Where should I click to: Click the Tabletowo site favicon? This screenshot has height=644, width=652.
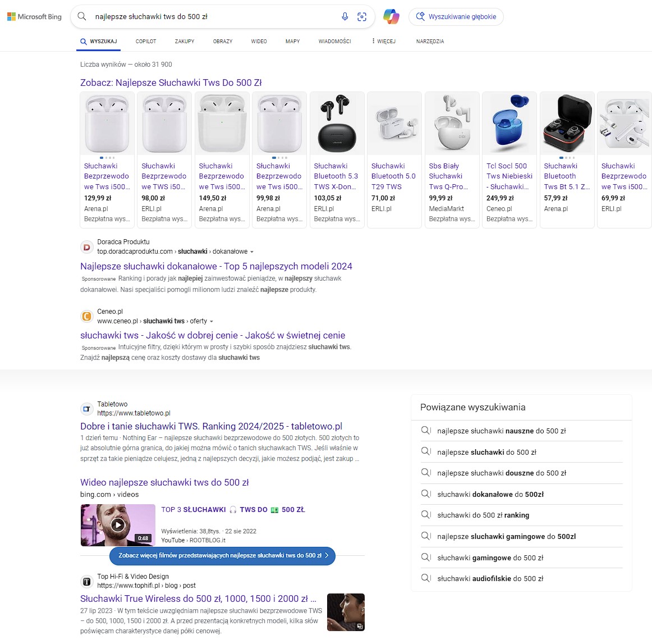(86, 409)
